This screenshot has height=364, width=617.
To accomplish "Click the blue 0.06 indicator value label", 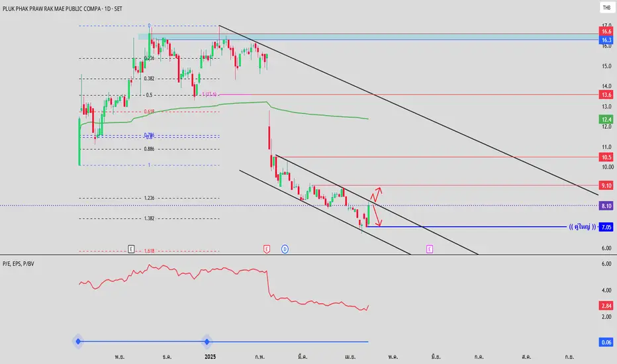I will coord(607,342).
